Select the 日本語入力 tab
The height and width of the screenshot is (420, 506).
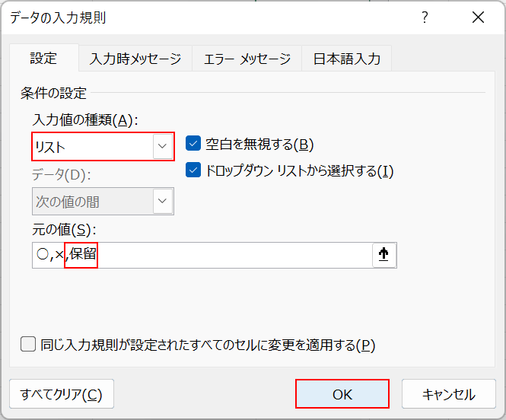pyautogui.click(x=347, y=59)
